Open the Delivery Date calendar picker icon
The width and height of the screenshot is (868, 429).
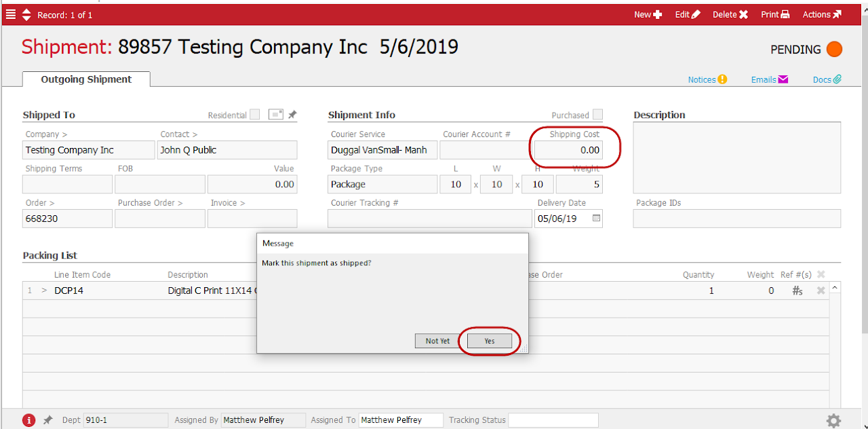[596, 219]
